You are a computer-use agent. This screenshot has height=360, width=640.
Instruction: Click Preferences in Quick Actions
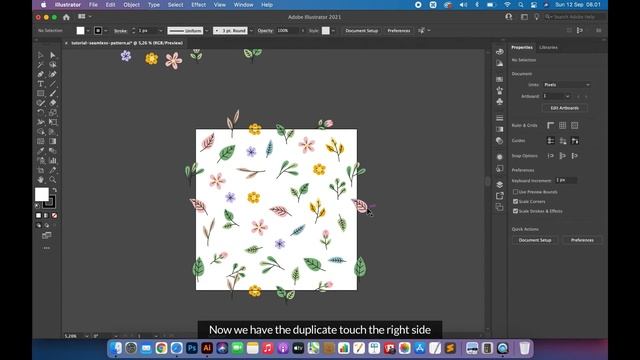coord(582,240)
